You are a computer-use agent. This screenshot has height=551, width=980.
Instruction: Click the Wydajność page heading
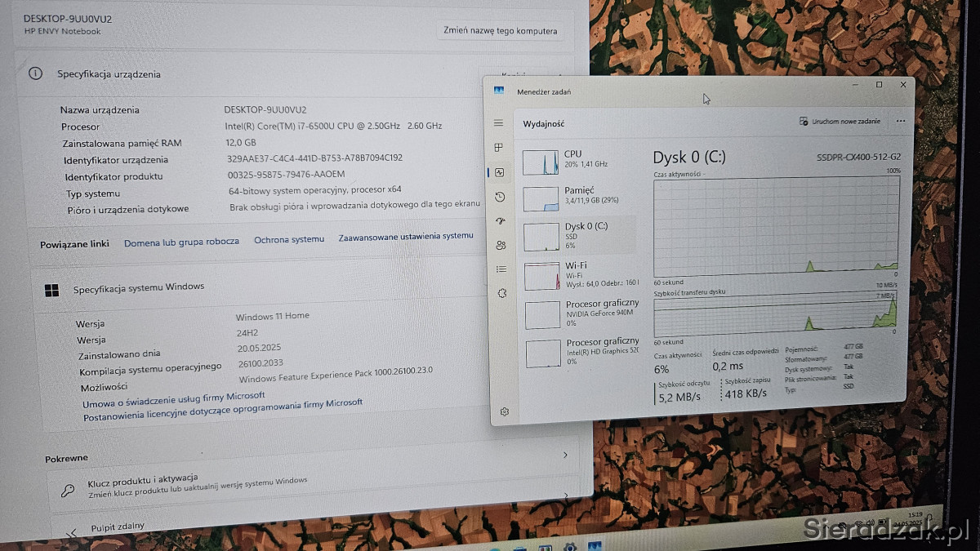544,124
